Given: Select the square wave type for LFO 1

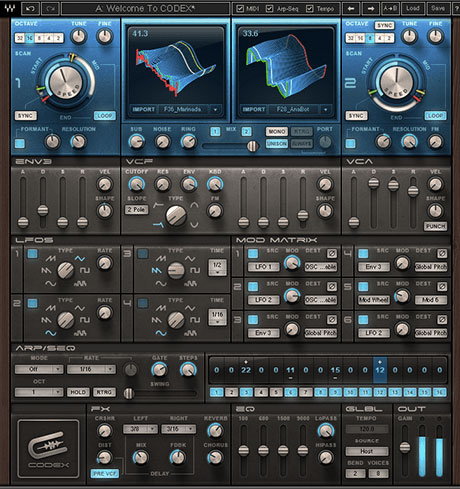Looking at the screenshot, I should pos(85,270).
